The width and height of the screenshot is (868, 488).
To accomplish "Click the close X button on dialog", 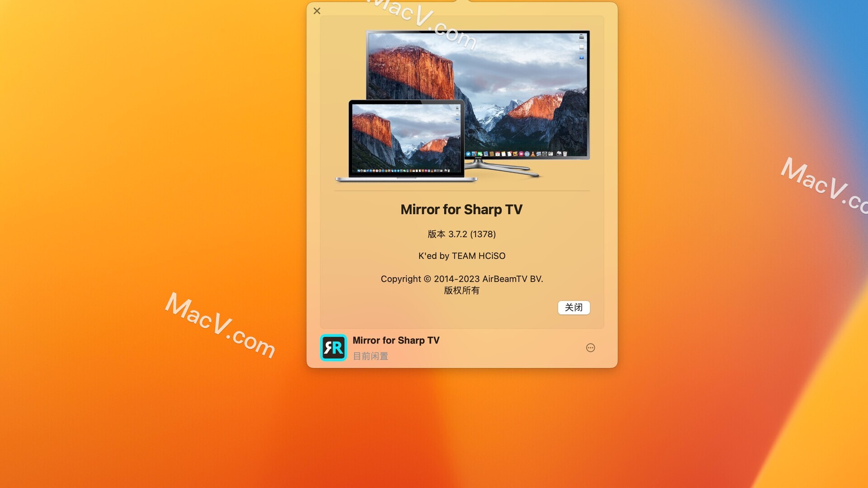I will 316,11.
